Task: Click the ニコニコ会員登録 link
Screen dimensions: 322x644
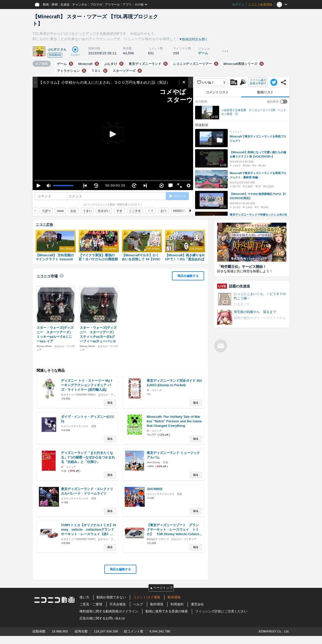Action: (260, 5)
